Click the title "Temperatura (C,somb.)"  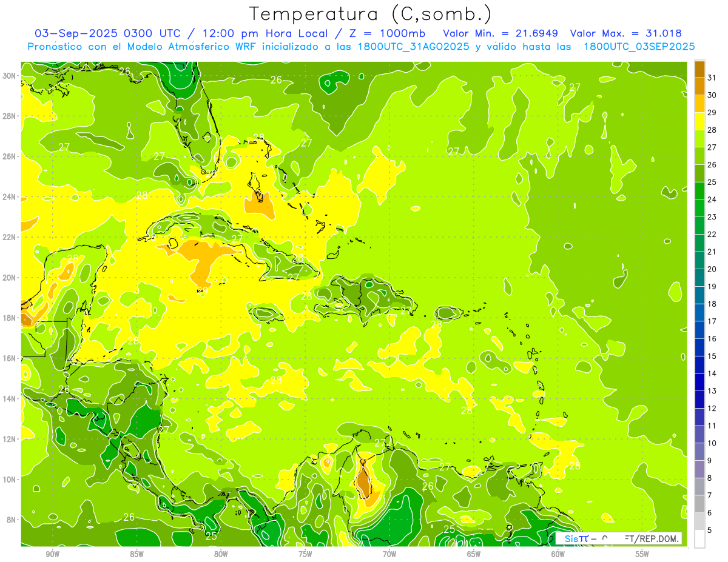pyautogui.click(x=371, y=15)
